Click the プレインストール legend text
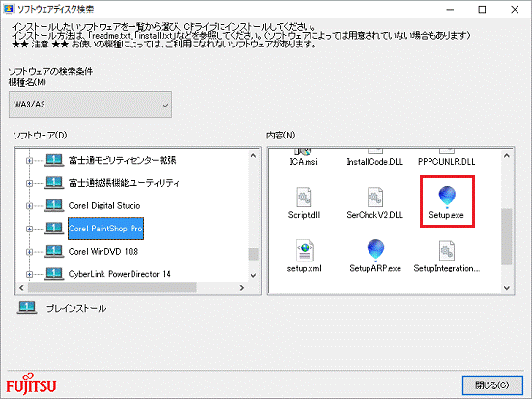This screenshot has width=532, height=399. point(76,308)
